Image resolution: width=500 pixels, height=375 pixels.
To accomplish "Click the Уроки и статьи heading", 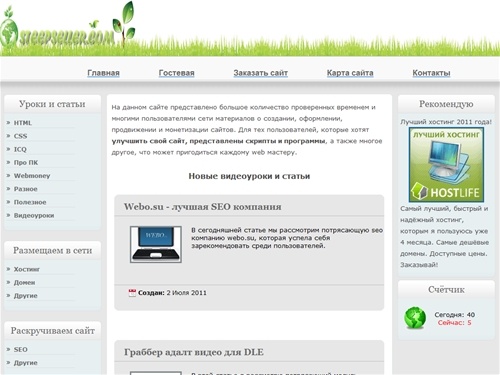I will [x=52, y=104].
